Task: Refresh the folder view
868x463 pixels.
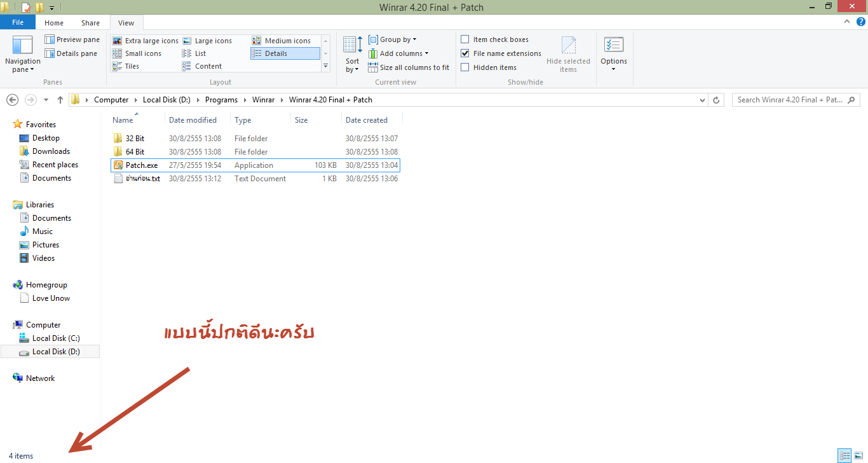Action: (x=717, y=100)
